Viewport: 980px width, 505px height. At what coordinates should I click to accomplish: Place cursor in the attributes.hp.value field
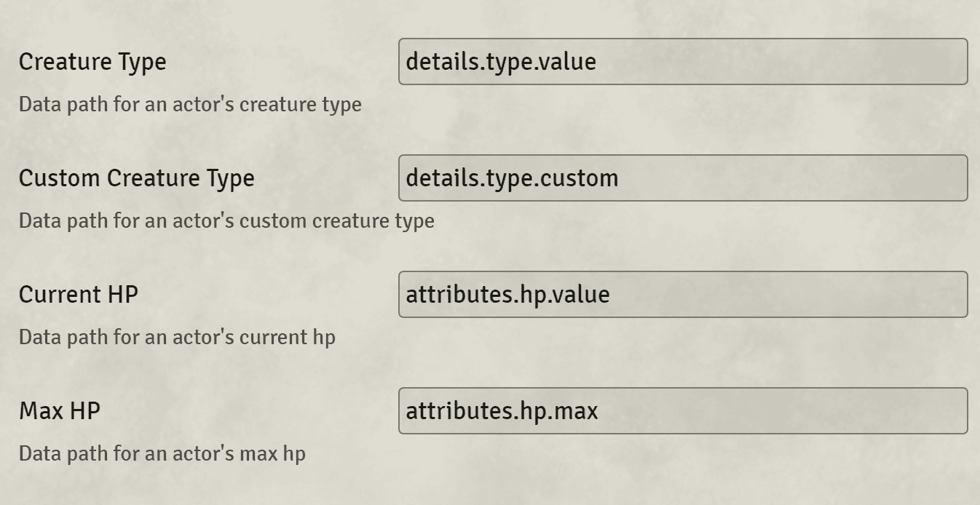[682, 294]
